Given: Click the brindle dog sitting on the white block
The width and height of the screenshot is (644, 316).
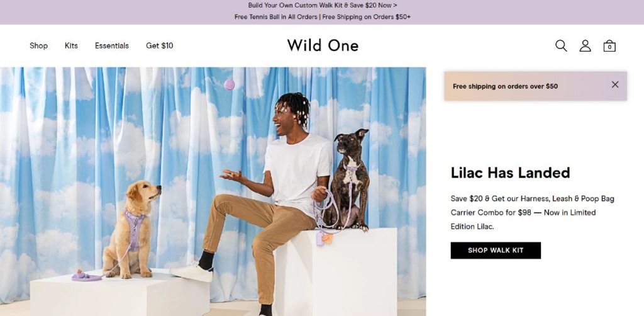Looking at the screenshot, I should tap(349, 179).
